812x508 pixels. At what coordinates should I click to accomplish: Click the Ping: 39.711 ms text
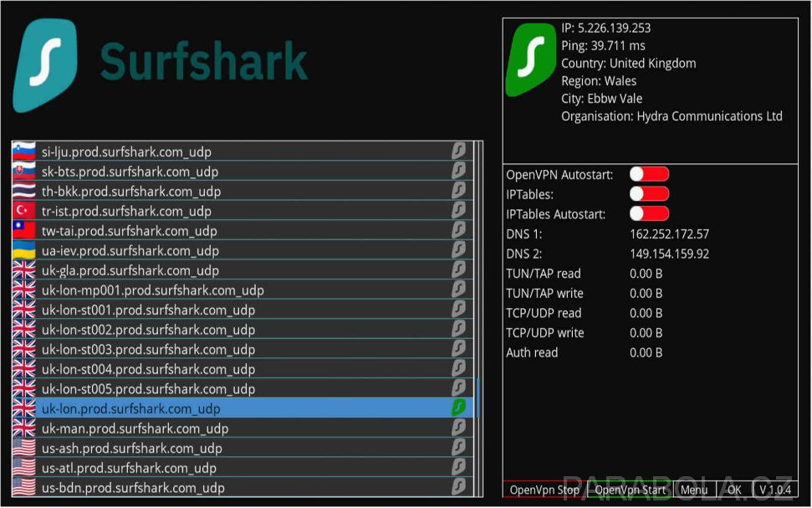[603, 46]
